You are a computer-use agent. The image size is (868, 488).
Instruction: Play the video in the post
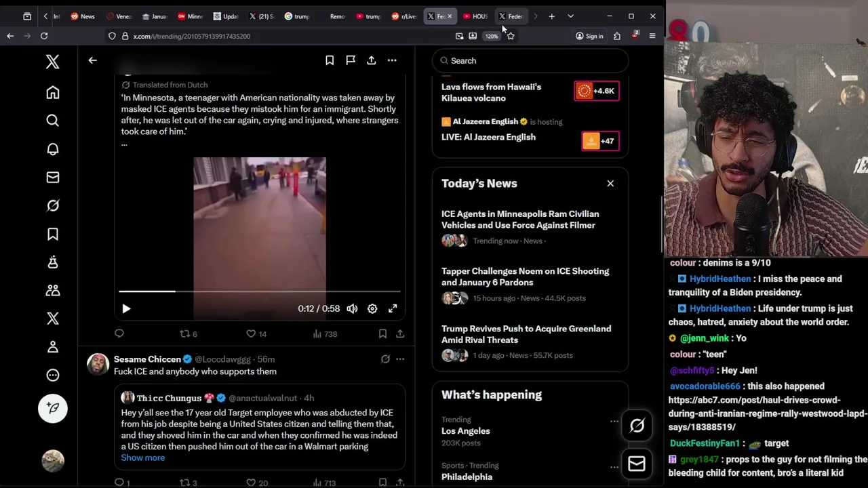click(126, 308)
